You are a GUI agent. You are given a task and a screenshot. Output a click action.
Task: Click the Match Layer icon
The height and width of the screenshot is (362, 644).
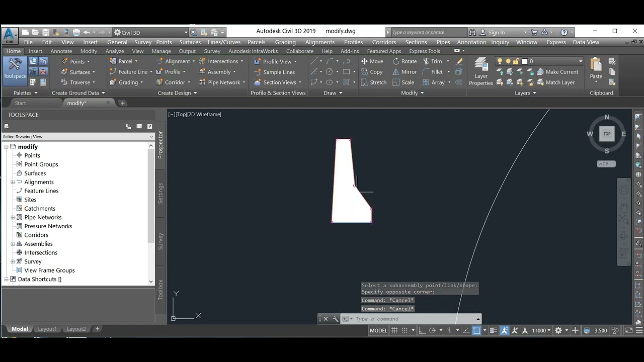click(555, 82)
